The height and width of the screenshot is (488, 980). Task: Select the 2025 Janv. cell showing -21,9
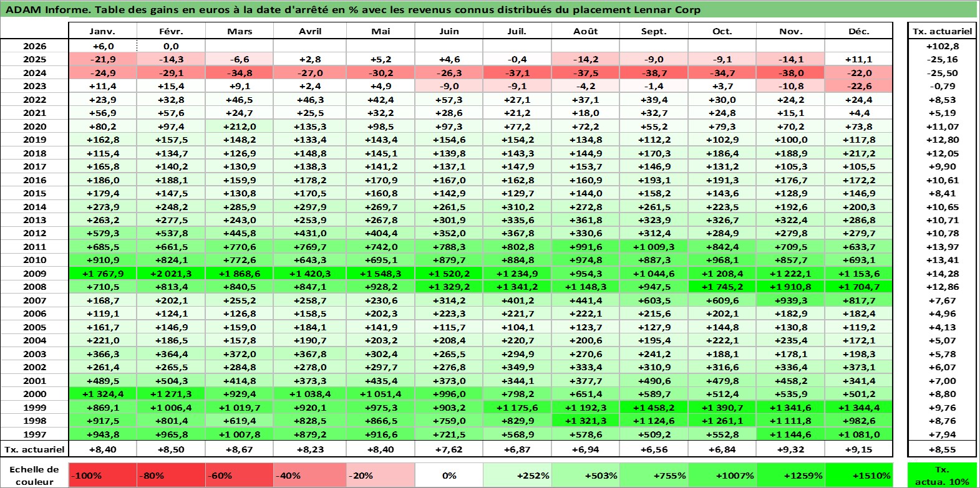[x=102, y=59]
